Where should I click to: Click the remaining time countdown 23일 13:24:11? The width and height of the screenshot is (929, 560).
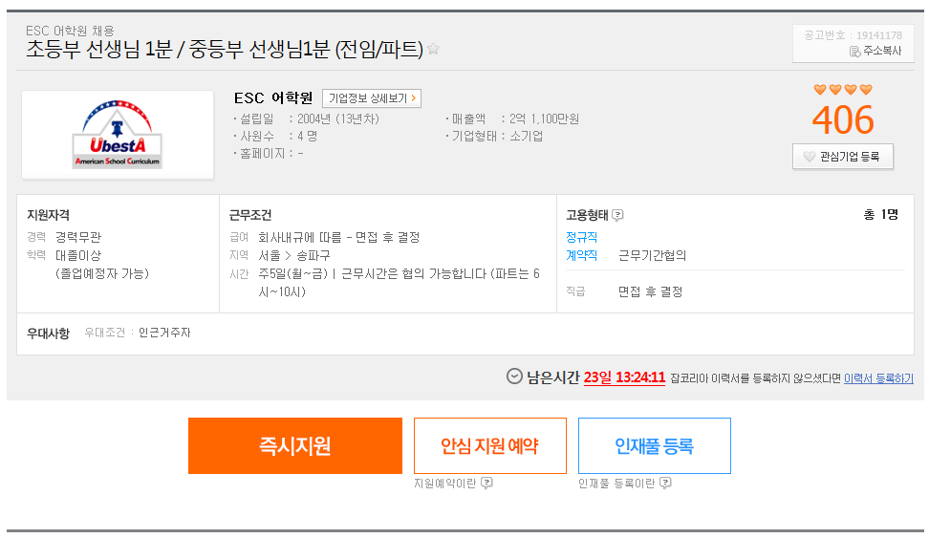coord(624,377)
